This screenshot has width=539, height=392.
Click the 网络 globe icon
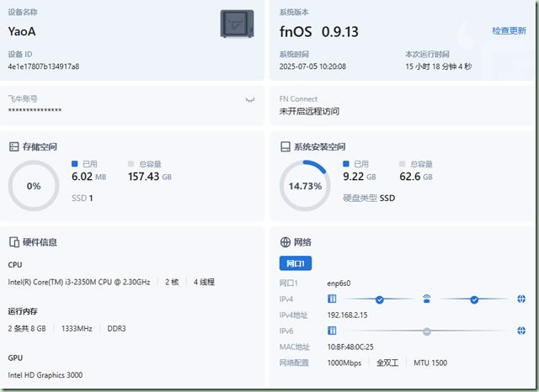[285, 242]
